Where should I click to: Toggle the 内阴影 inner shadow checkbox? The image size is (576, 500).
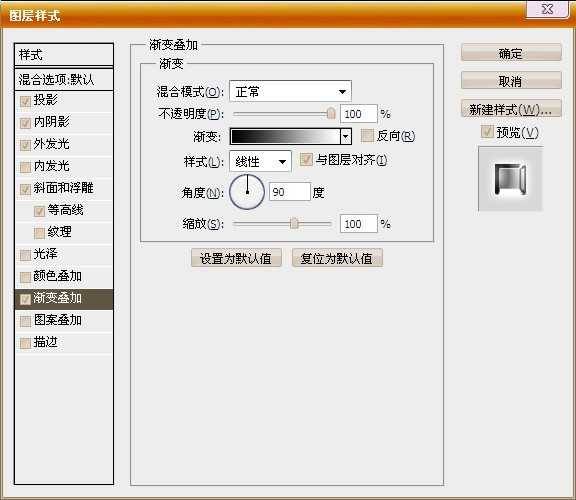point(25,123)
